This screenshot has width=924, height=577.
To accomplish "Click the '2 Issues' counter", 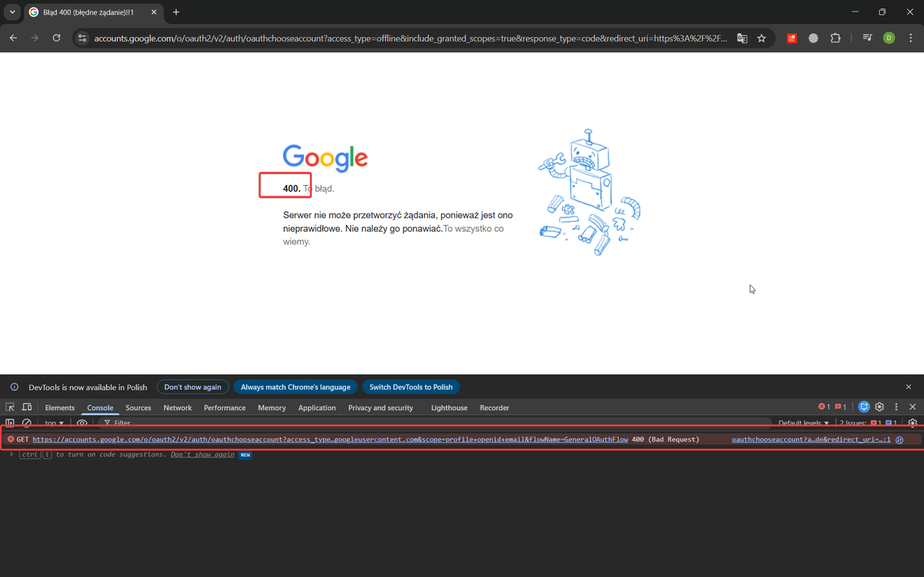I will pyautogui.click(x=868, y=423).
